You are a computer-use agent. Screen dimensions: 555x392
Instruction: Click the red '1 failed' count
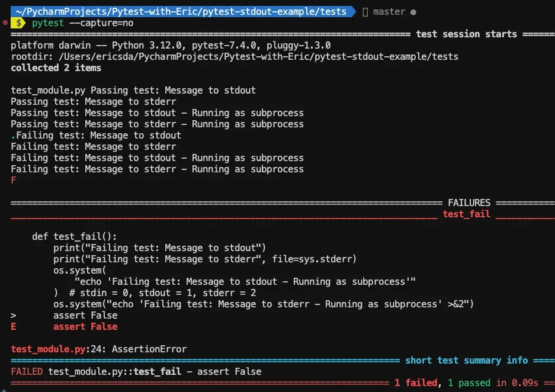pos(416,383)
